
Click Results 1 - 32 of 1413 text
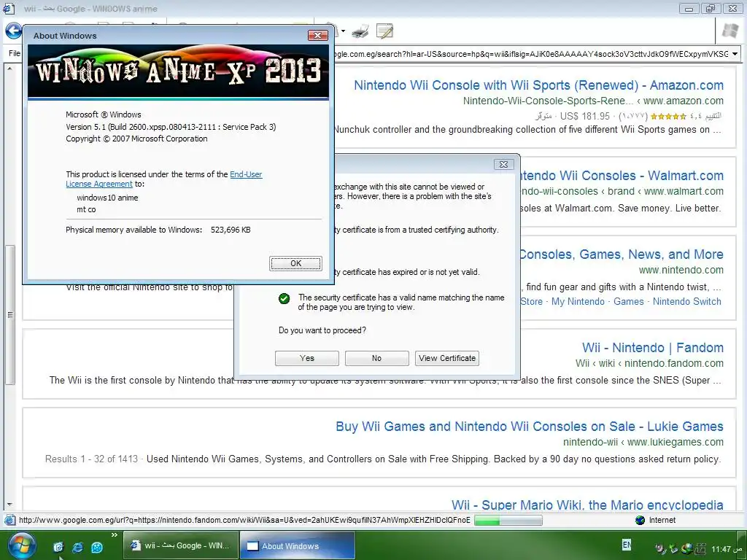pyautogui.click(x=91, y=459)
